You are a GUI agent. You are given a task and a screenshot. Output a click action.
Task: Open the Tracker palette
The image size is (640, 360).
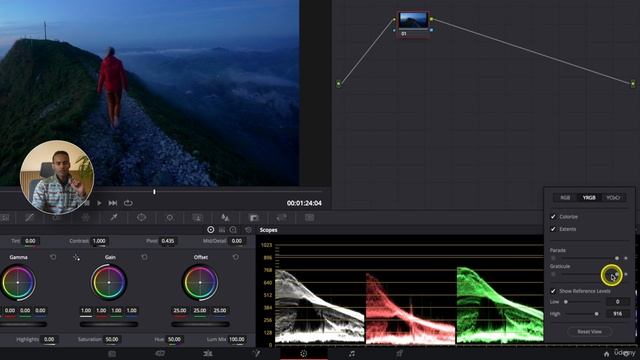[x=169, y=218]
